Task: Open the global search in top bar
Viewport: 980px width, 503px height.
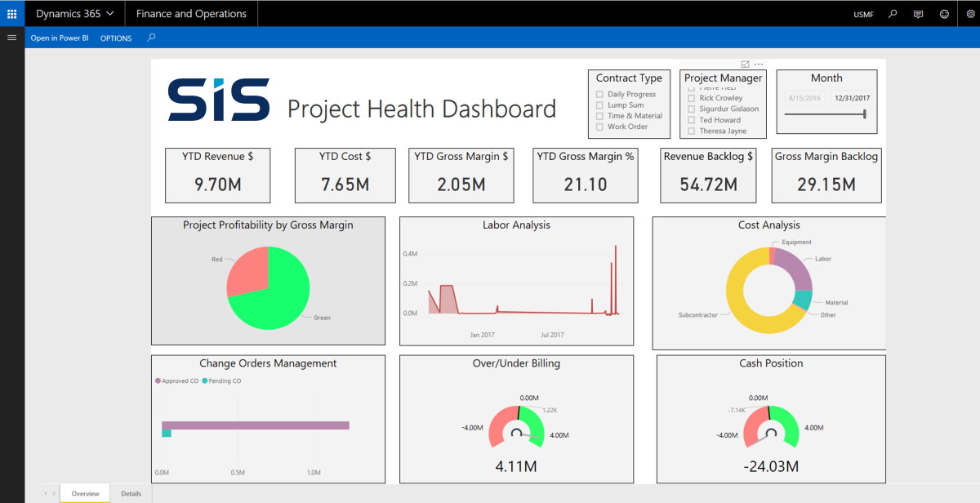Action: (x=893, y=14)
